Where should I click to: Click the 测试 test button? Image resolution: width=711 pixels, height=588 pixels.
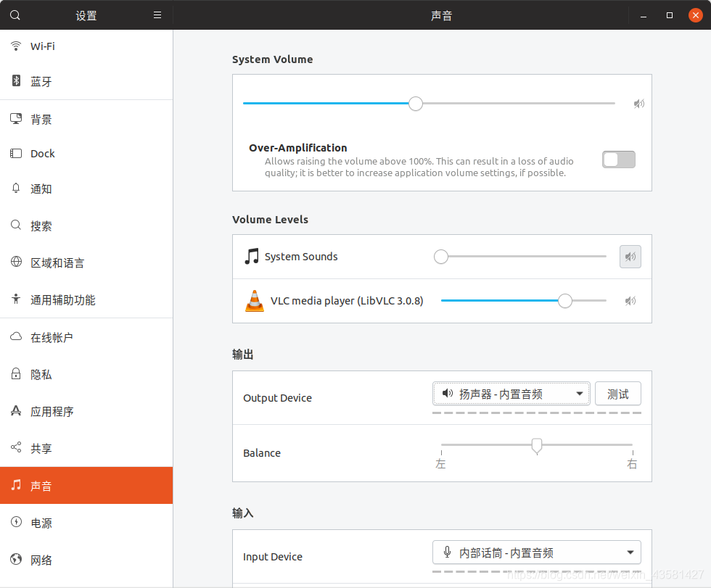coord(618,394)
